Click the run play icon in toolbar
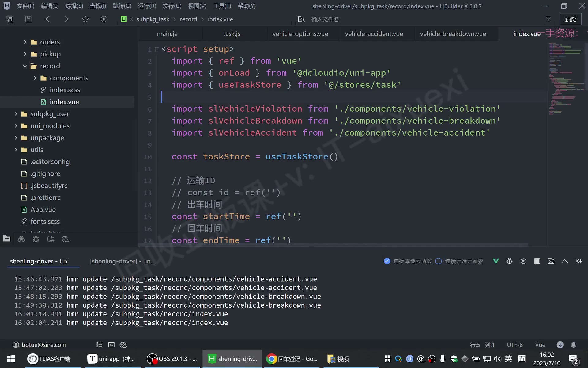Image resolution: width=588 pixels, height=368 pixels. click(104, 19)
